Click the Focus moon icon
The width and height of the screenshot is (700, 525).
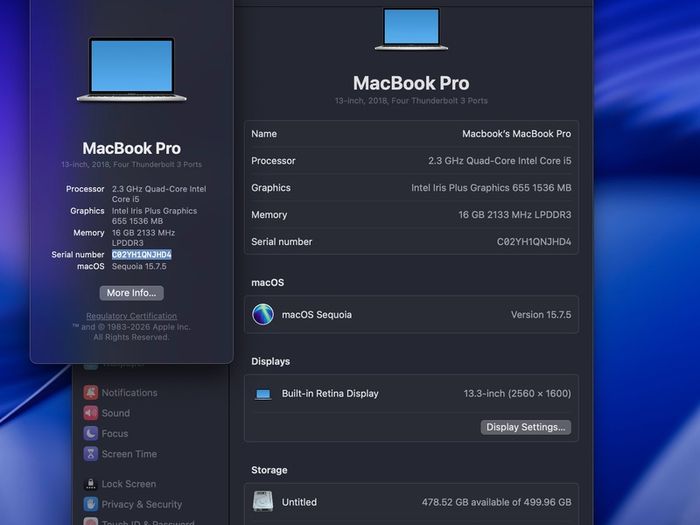pyautogui.click(x=91, y=433)
